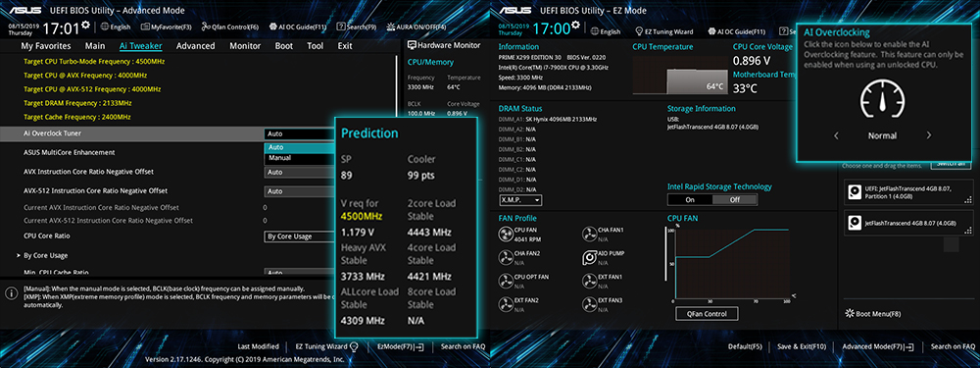Click the Hardware Monitor panel icon

coord(412,45)
